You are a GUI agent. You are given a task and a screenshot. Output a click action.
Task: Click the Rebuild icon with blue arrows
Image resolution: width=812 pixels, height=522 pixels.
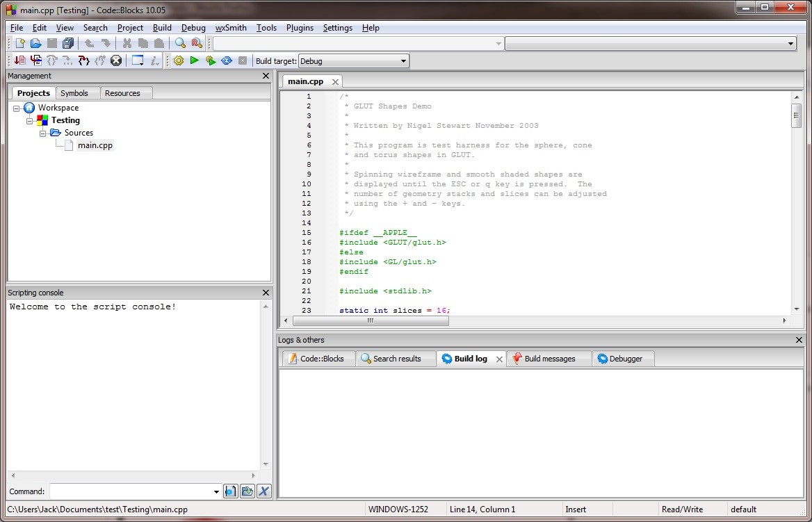click(x=227, y=61)
